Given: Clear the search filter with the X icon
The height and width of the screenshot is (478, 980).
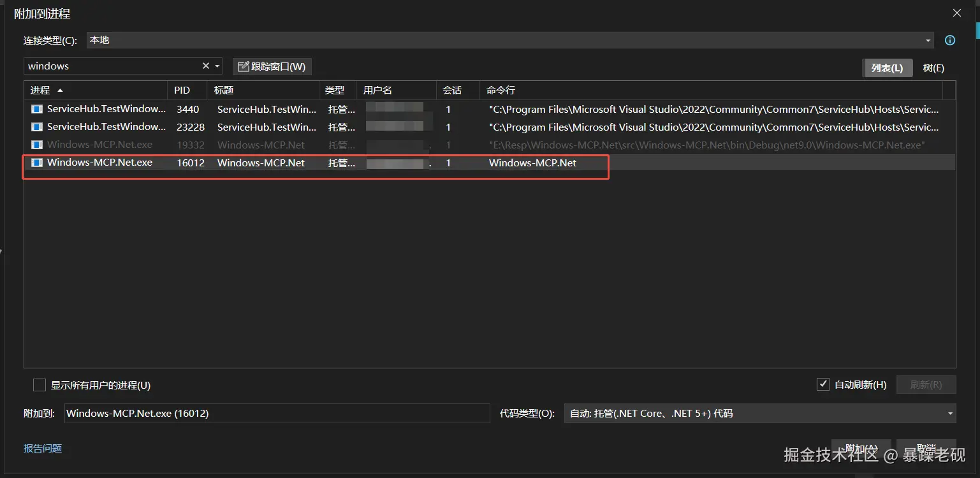Looking at the screenshot, I should [206, 66].
